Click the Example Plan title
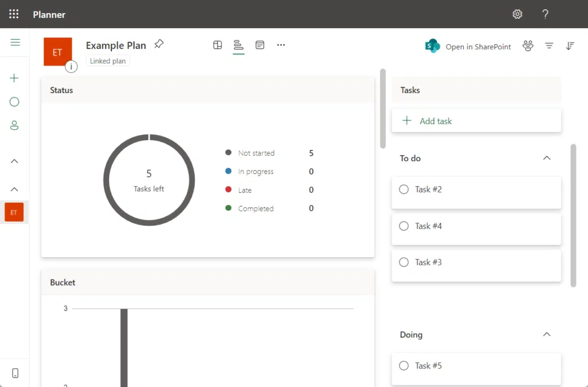 (116, 45)
